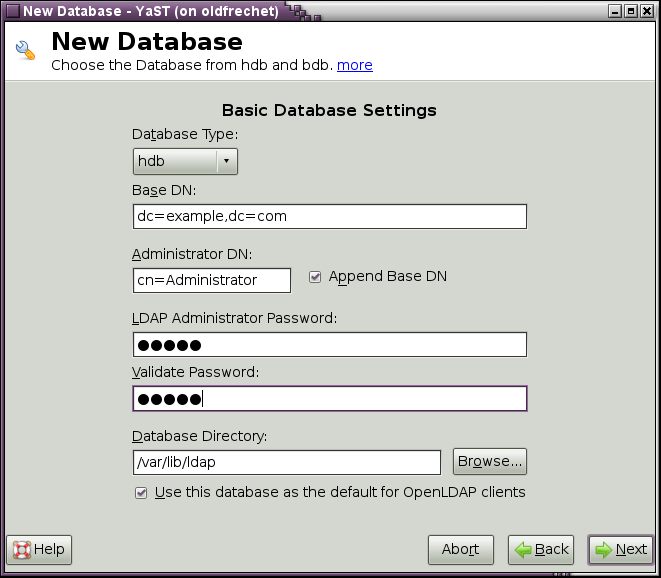Close the New Database window
Image resolution: width=661 pixels, height=578 pixels.
coord(648,10)
